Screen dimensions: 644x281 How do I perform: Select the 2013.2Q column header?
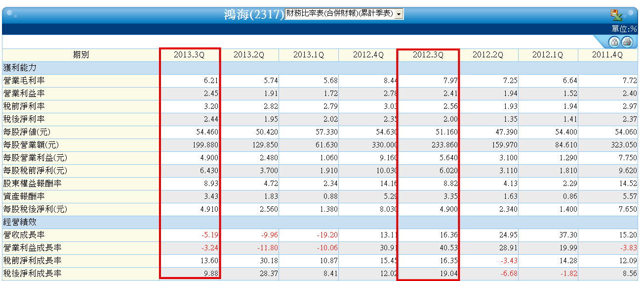tap(249, 55)
